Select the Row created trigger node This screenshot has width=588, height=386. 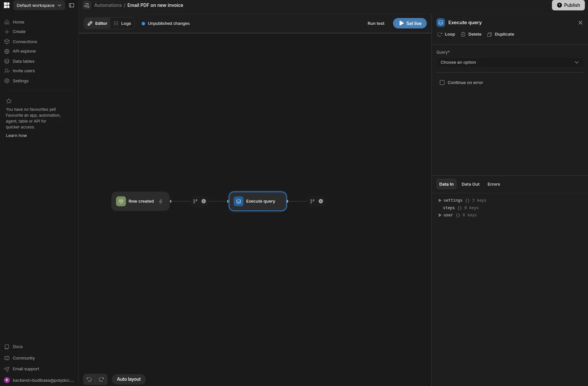tap(140, 201)
